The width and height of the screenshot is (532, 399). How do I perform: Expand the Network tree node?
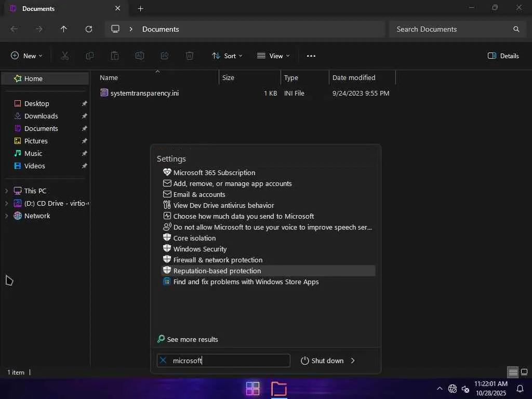pos(6,216)
